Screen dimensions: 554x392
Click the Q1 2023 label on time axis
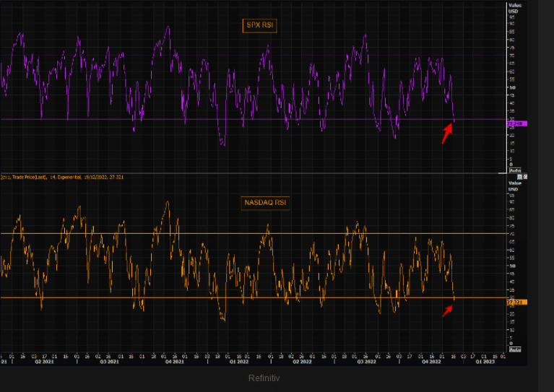pos(485,362)
